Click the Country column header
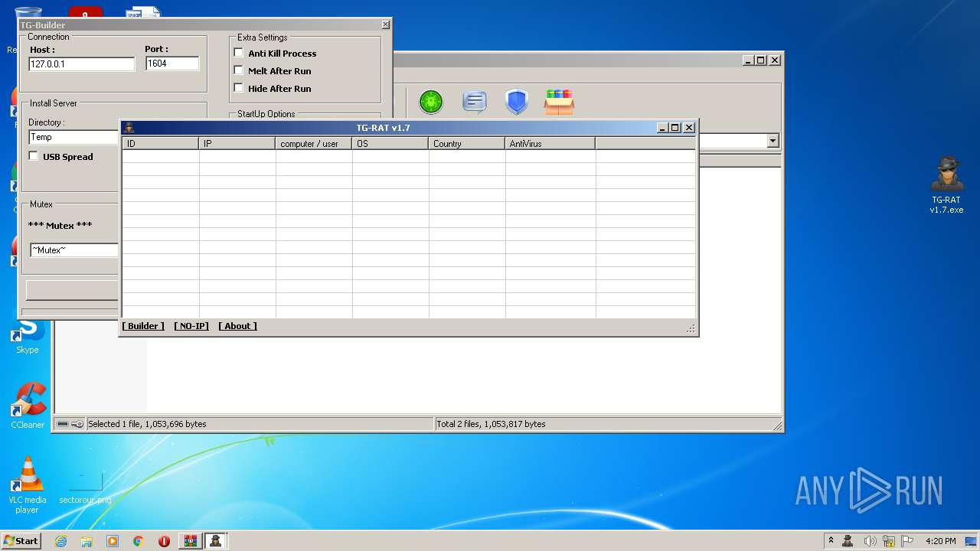980x551 pixels. pos(467,143)
